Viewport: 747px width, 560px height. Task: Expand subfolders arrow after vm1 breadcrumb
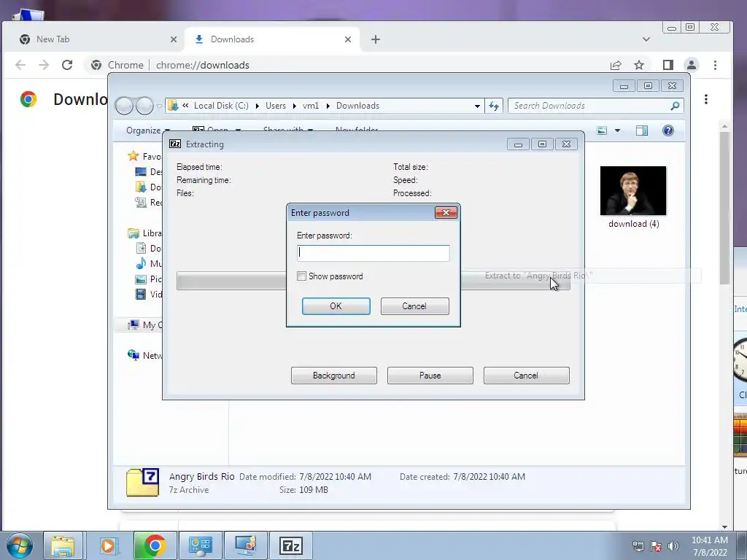coord(328,106)
